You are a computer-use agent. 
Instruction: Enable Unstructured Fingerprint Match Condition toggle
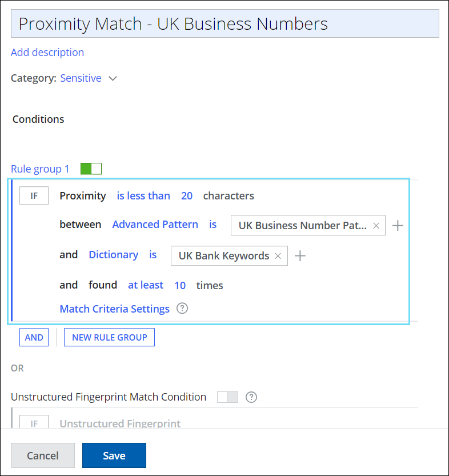[227, 397]
